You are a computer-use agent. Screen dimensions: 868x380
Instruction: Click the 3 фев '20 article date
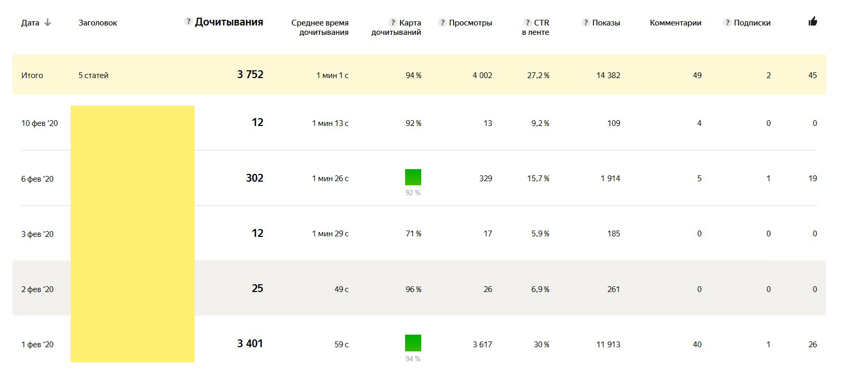(37, 234)
